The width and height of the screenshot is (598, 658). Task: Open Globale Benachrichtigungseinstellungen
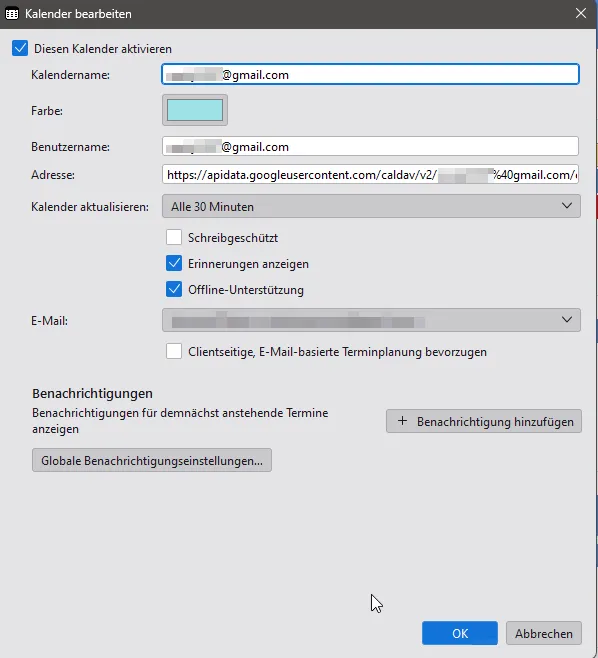tap(152, 460)
